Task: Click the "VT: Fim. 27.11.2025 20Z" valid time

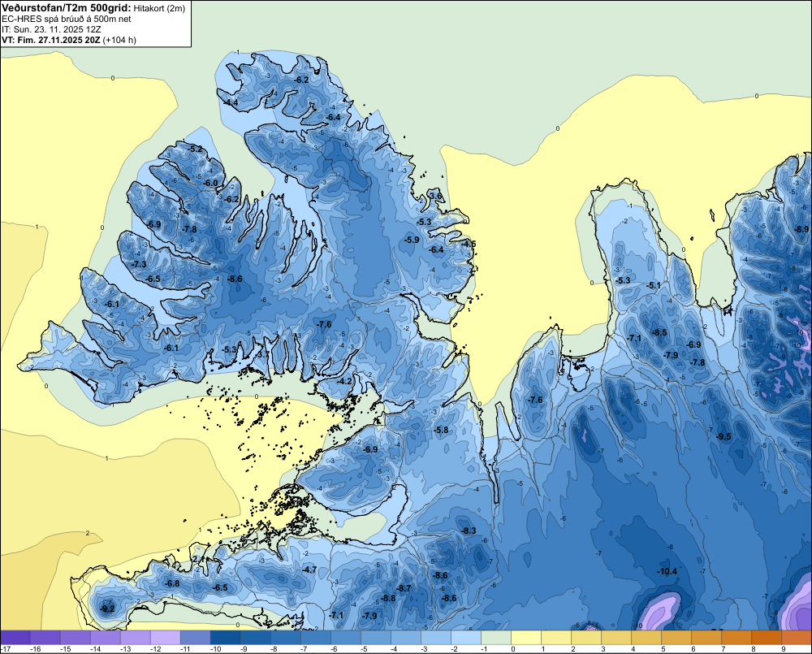Action: coord(50,40)
